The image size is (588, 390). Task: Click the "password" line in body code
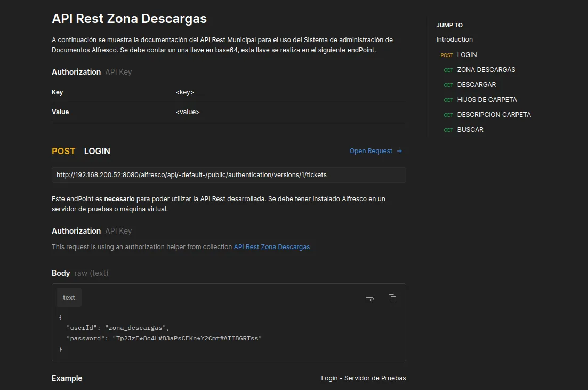click(164, 338)
